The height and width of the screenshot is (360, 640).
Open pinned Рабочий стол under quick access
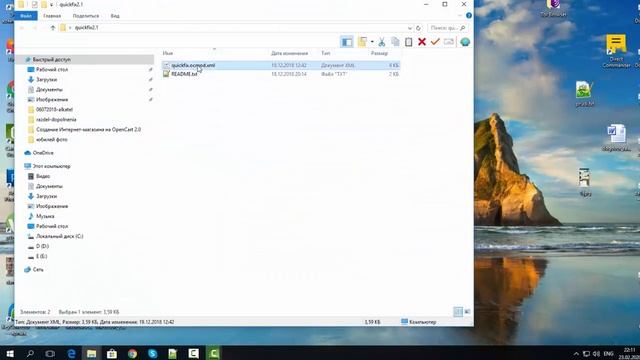pos(52,69)
